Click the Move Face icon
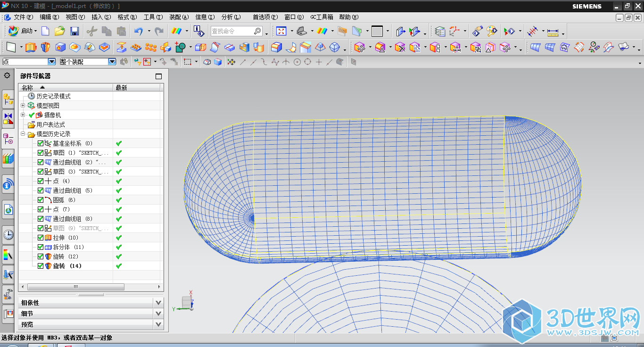The width and height of the screenshot is (644, 347). [360, 47]
